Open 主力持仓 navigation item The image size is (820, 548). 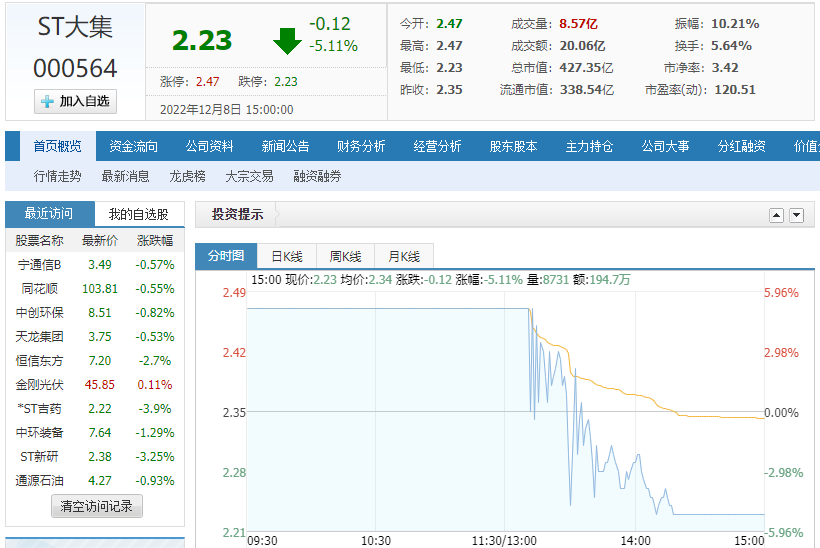pyautogui.click(x=589, y=146)
